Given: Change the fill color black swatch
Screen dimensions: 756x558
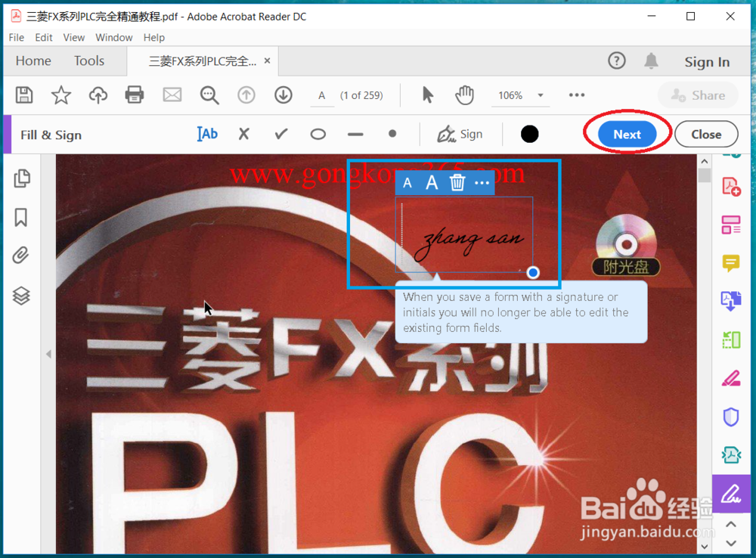Looking at the screenshot, I should [x=529, y=134].
